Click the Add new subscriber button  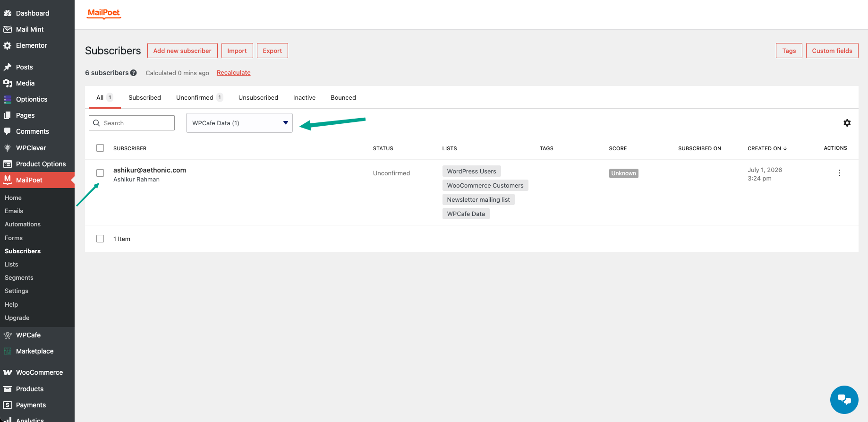(182, 51)
